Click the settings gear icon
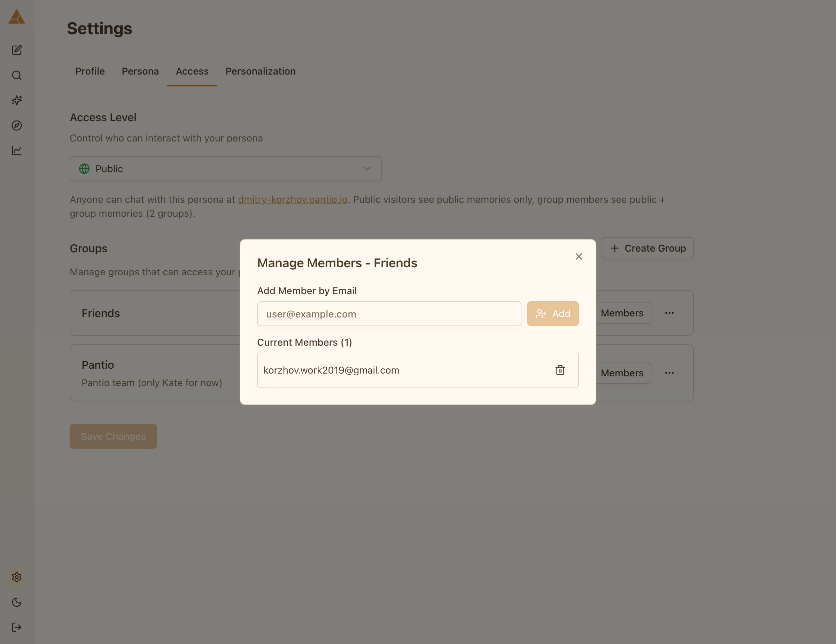 [x=16, y=577]
